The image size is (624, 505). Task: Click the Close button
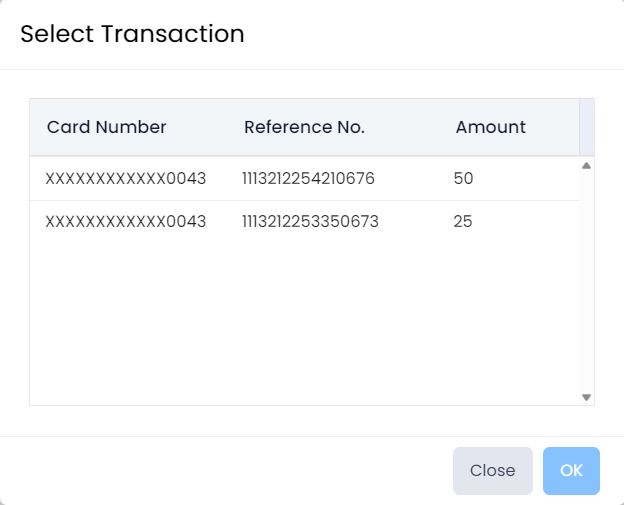(x=492, y=471)
